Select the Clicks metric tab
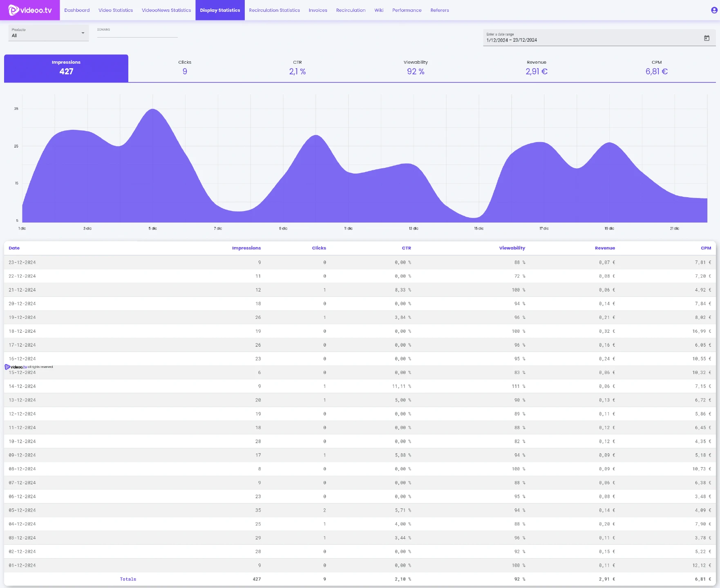 [x=185, y=68]
